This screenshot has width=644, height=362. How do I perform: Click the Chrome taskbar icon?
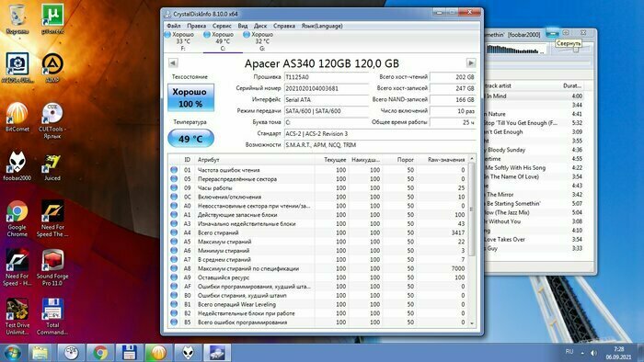click(100, 353)
